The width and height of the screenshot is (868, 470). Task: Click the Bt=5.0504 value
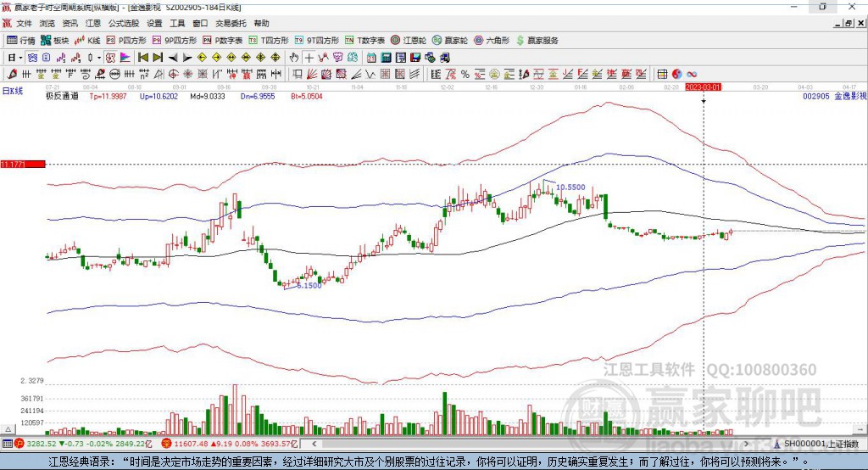(307, 97)
